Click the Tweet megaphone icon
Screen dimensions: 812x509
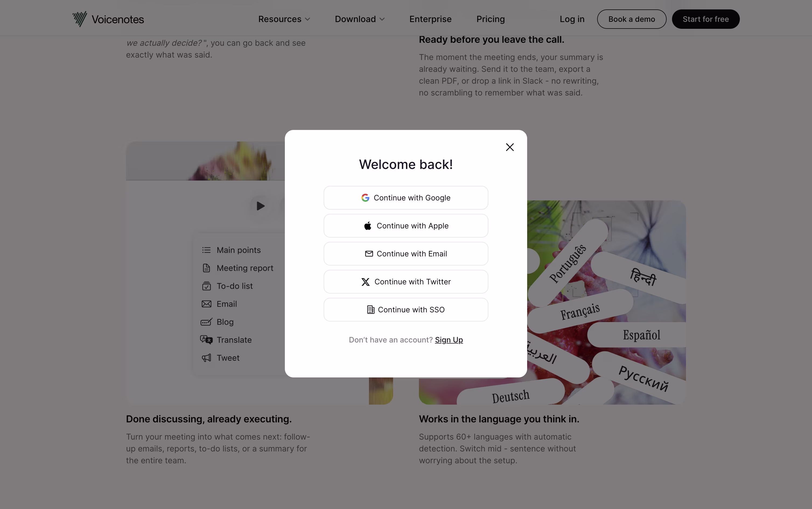(206, 358)
